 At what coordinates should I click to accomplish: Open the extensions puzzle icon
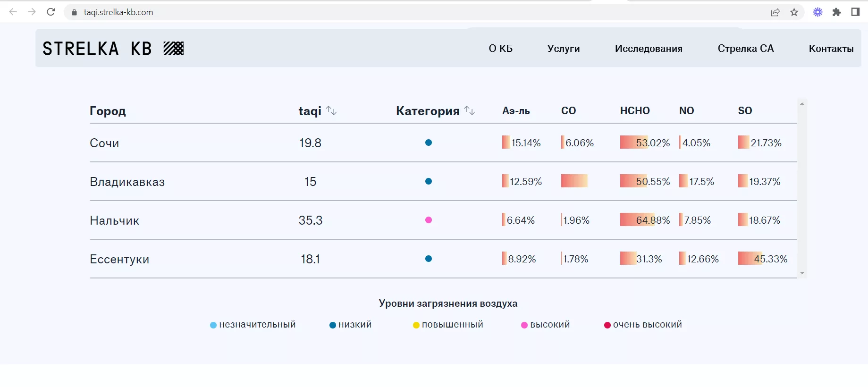[x=836, y=12]
